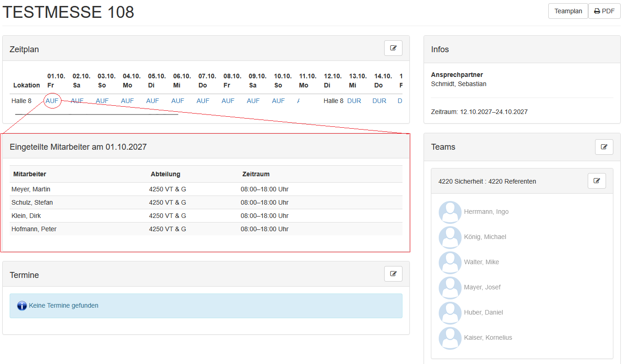Select DUR link under 14.10. Do
The image size is (623, 364).
click(379, 101)
